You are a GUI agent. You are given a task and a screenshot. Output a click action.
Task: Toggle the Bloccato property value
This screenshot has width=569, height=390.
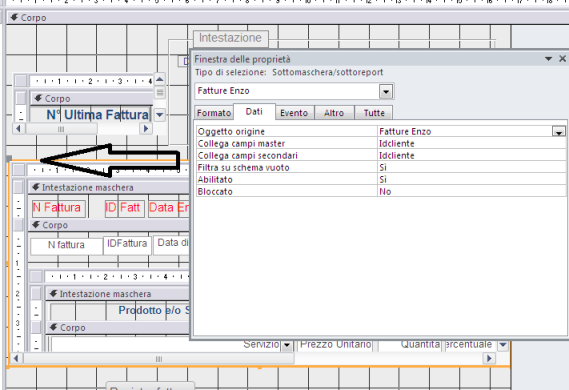[x=471, y=191]
